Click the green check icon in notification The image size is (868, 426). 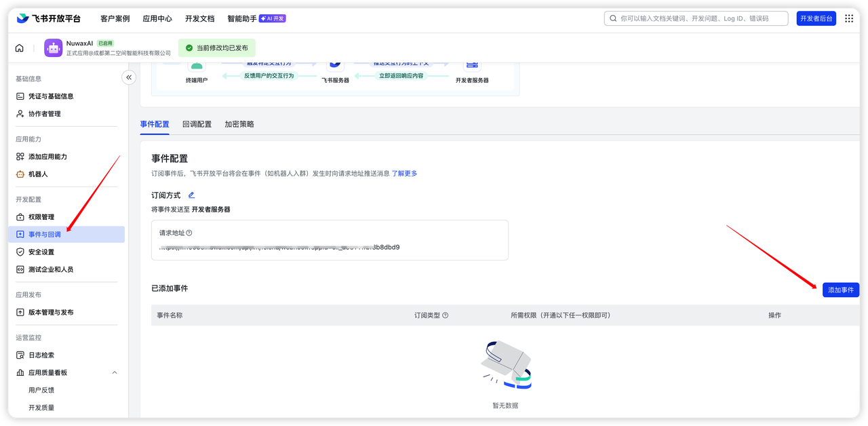pos(189,48)
